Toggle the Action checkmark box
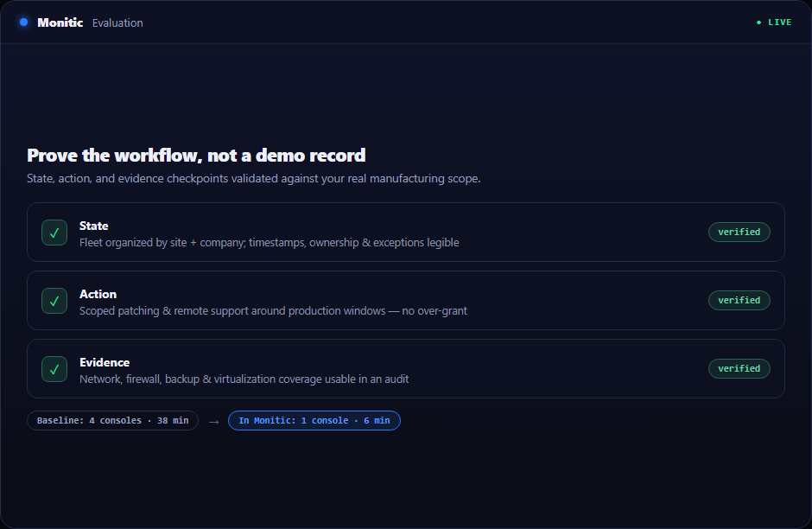The width and height of the screenshot is (812, 529). [x=54, y=301]
